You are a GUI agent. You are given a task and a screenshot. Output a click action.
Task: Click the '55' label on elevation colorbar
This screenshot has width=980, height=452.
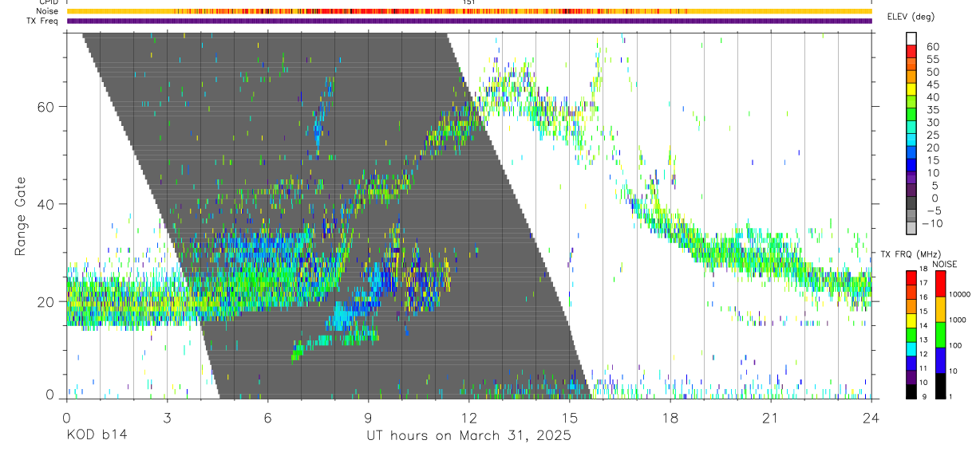tap(931, 59)
